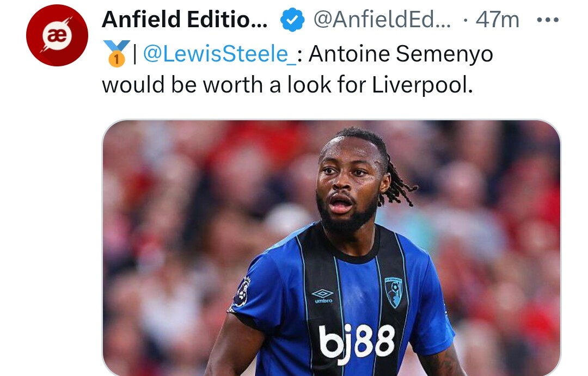Open the @LewisSteele_ mention link

click(219, 54)
